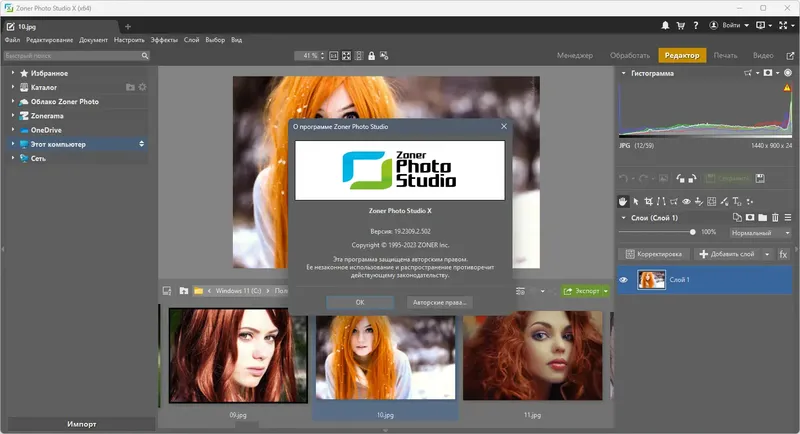Switch to the Обработать module tab

[x=630, y=55]
